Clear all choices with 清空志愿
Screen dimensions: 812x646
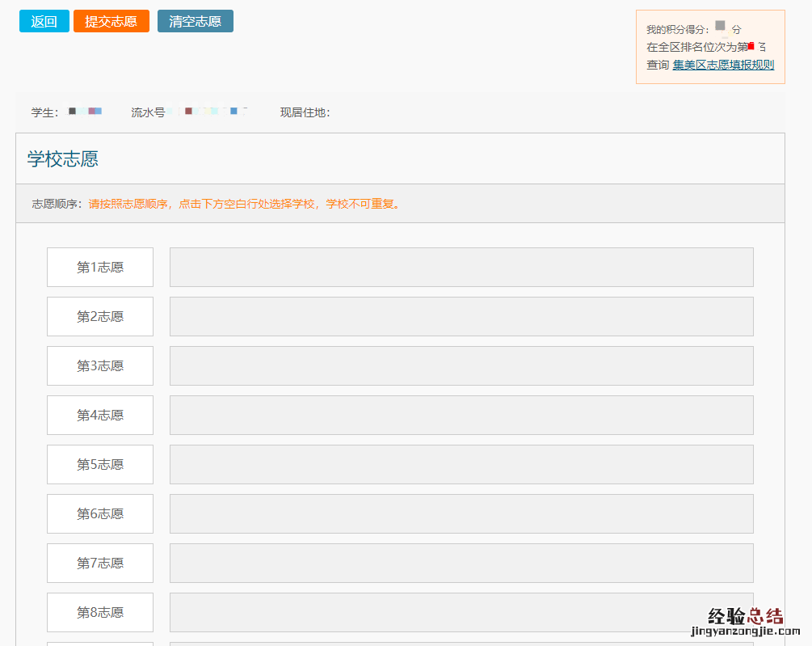[195, 21]
